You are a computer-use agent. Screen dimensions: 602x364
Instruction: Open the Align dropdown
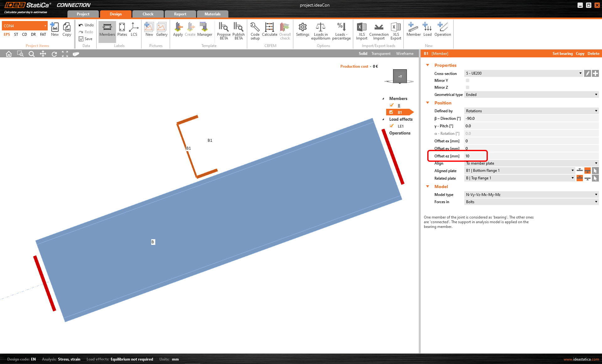click(531, 163)
